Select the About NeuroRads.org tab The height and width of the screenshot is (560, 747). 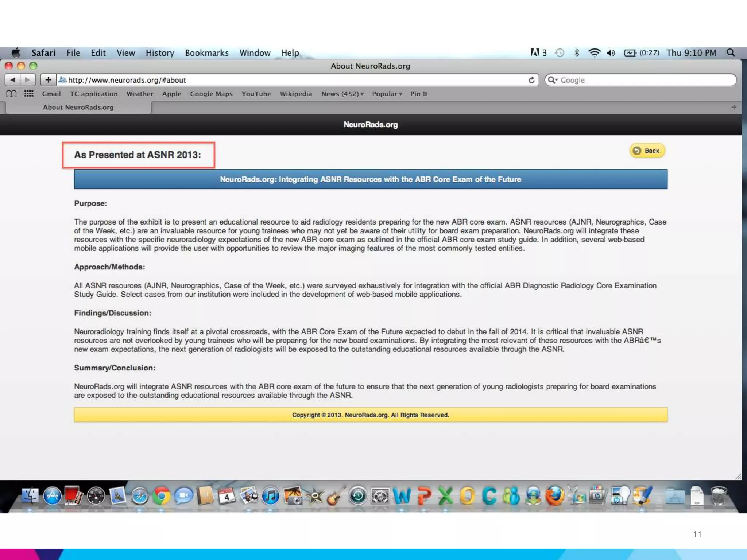point(78,107)
